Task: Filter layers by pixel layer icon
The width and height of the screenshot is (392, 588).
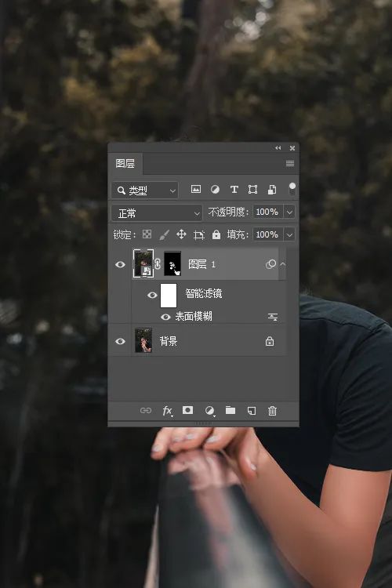Action: (196, 190)
